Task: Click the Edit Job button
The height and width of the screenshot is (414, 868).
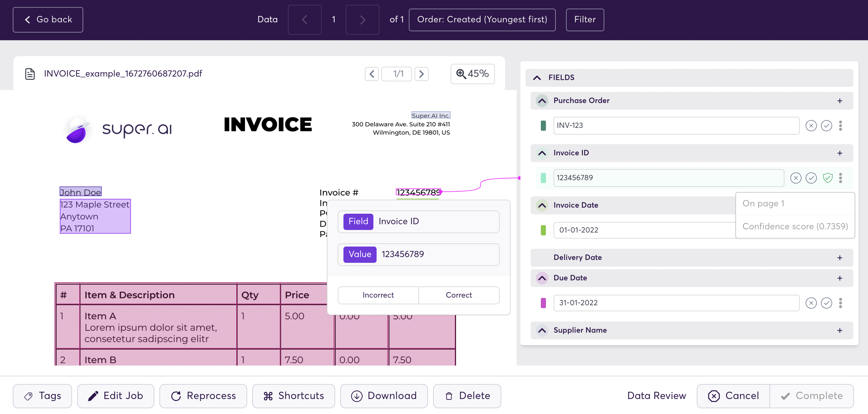Action: click(x=115, y=396)
